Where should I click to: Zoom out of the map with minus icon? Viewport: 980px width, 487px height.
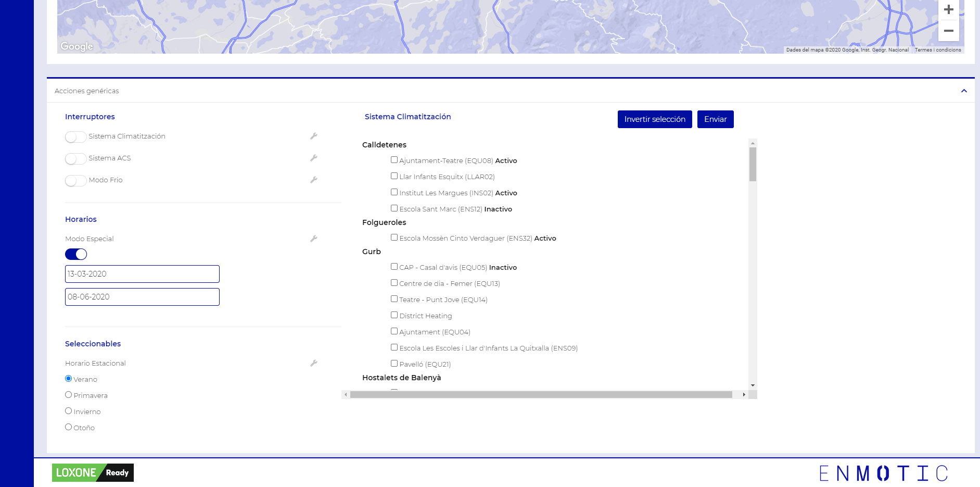click(x=948, y=31)
